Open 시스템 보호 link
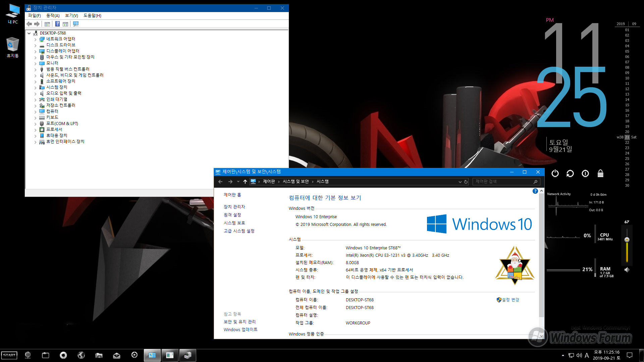The image size is (644, 362). point(234,223)
